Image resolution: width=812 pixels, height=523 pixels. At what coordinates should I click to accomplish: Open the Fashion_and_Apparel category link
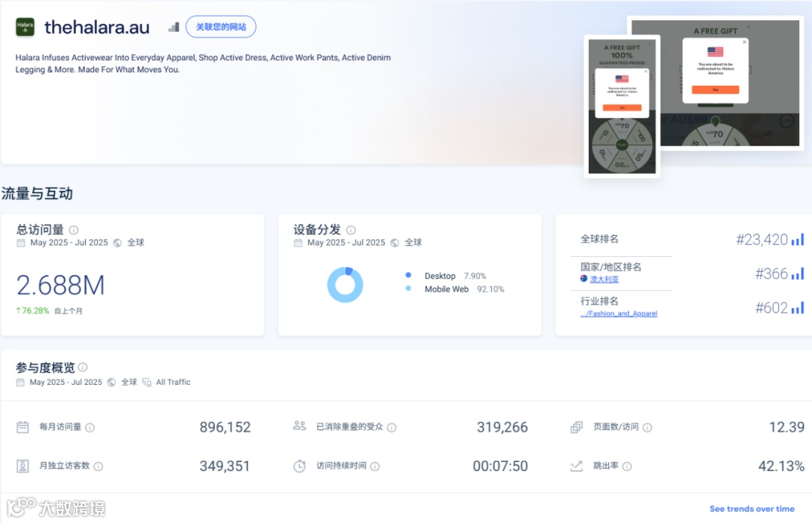619,313
